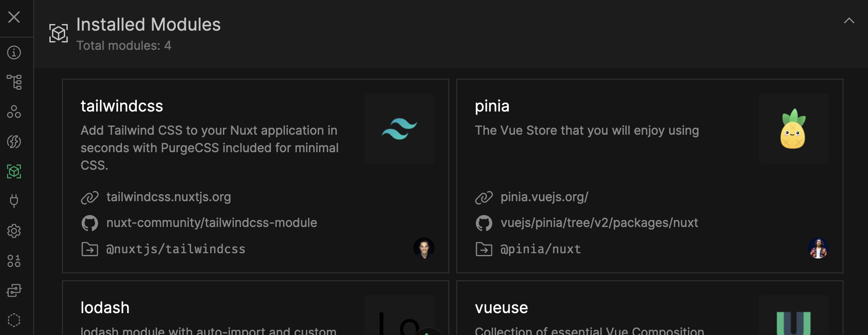Click the link icon beside tailwindcss.nuxtjs.org
The image size is (868, 335).
point(90,198)
